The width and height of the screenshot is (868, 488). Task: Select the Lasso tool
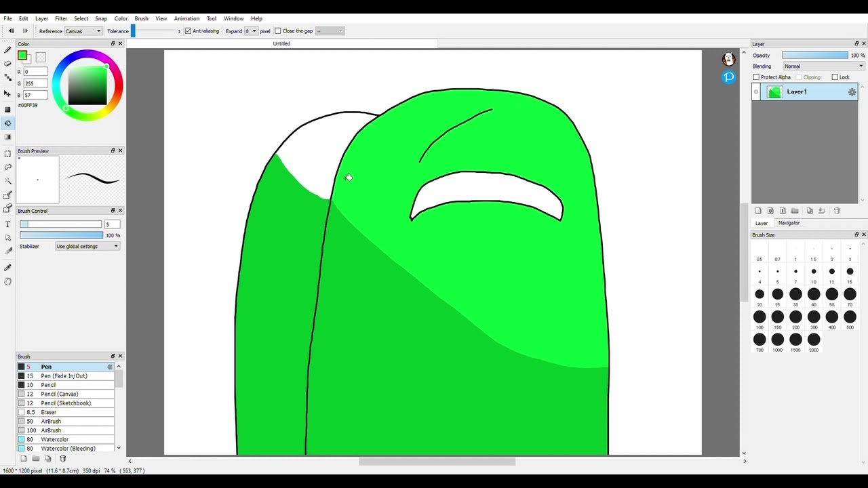pyautogui.click(x=7, y=167)
